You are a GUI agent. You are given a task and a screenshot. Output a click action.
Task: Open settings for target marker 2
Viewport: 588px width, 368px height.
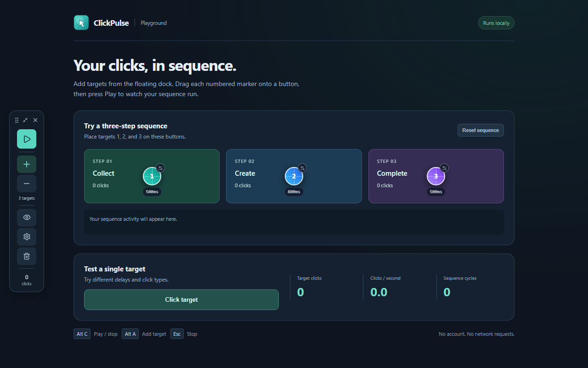302,168
